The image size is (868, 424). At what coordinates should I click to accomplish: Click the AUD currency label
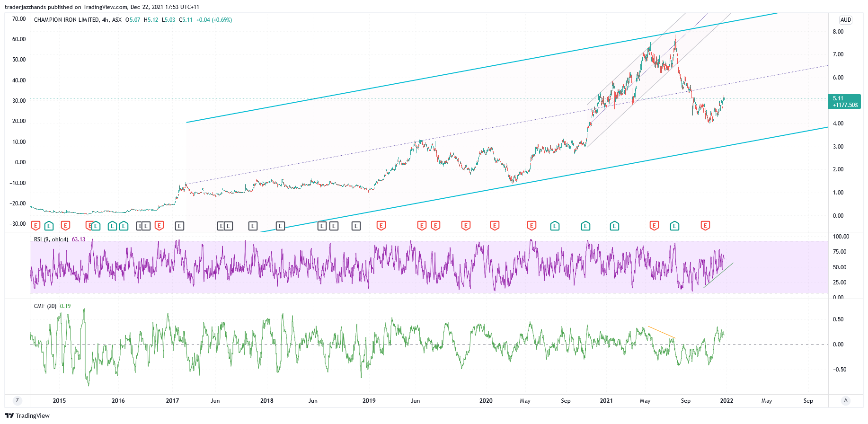[x=846, y=20]
